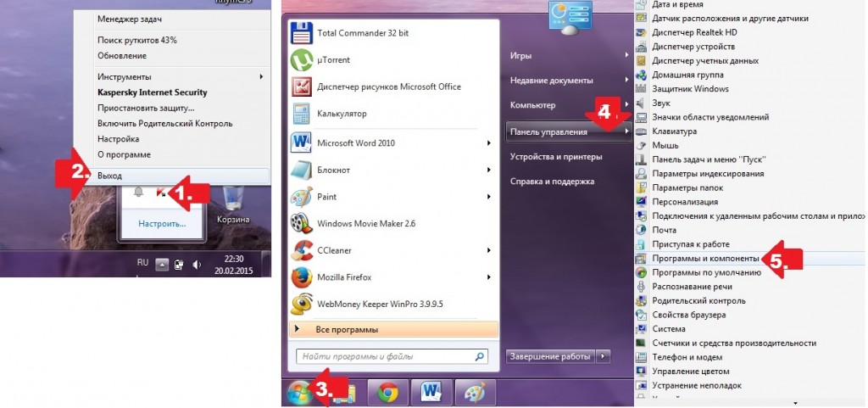This screenshot has height=408, width=868.
Task: Open the Программы по умолчанию icon
Action: [x=641, y=272]
